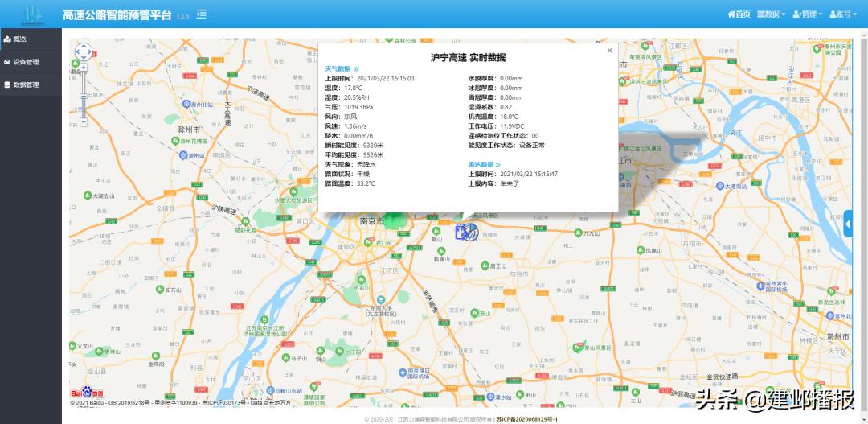Screen dimensions: 868x424
Task: Click the platform logo in the header
Action: 31,14
